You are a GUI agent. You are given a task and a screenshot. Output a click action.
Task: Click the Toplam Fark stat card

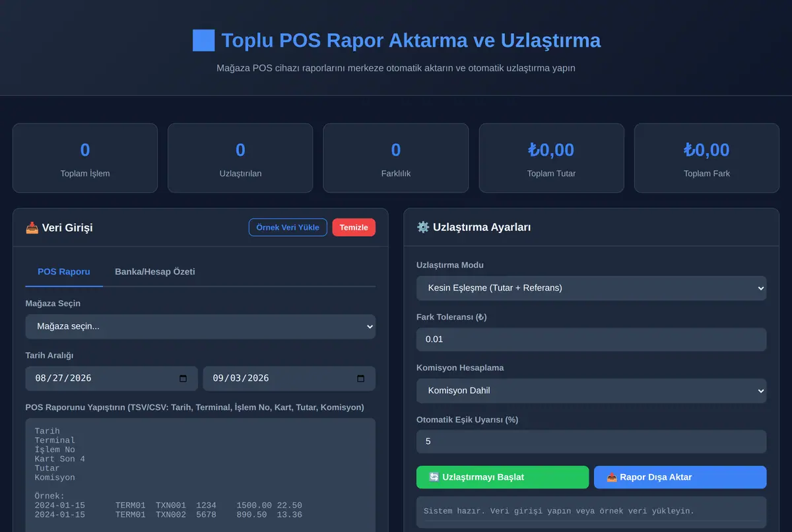point(707,158)
